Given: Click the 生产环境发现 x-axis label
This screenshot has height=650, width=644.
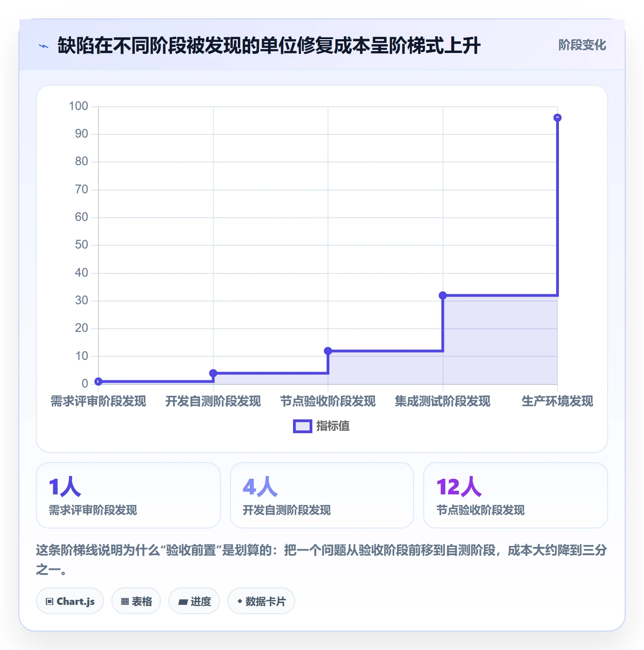Looking at the screenshot, I should (558, 401).
